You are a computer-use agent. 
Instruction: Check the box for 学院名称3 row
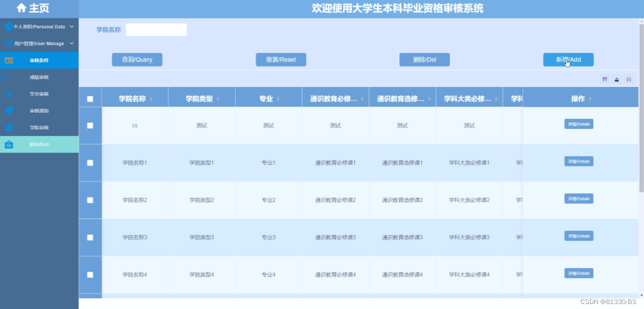coord(90,237)
